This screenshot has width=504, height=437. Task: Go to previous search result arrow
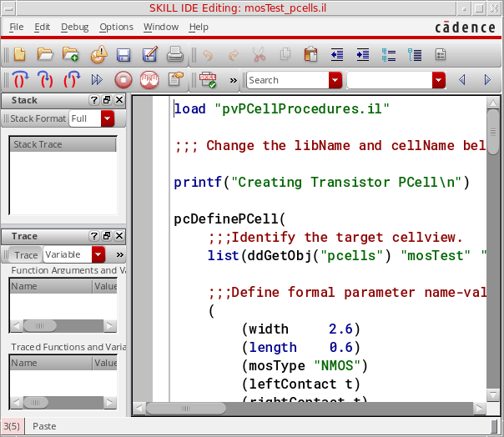[x=462, y=80]
